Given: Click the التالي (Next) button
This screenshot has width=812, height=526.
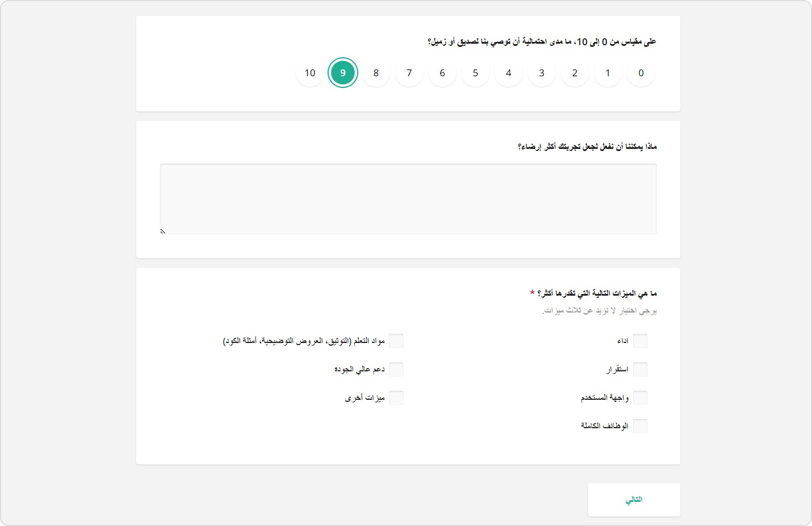Looking at the screenshot, I should (634, 499).
